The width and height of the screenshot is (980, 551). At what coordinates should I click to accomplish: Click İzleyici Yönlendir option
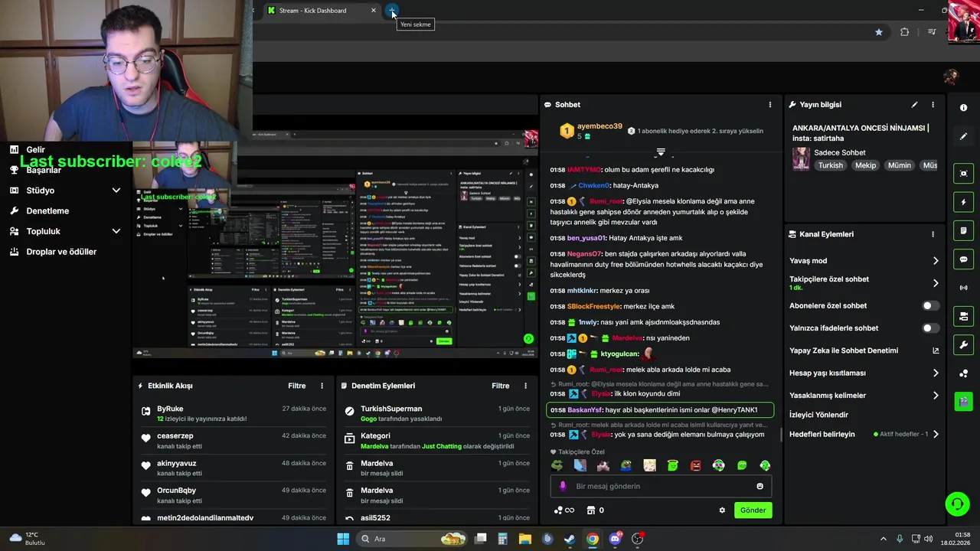click(x=818, y=415)
